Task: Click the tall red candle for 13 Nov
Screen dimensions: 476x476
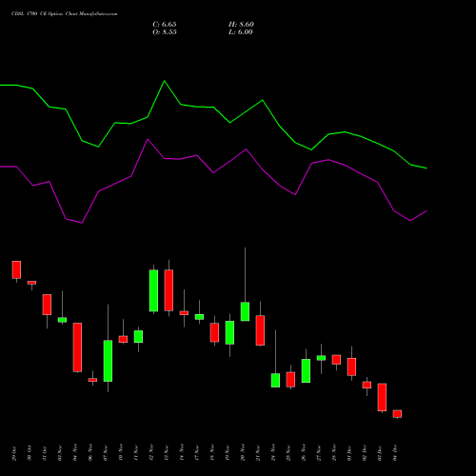Action: tap(169, 290)
